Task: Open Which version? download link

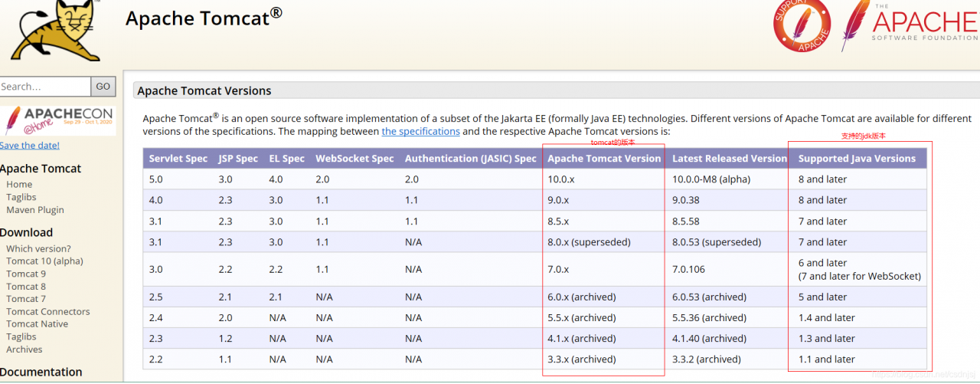Action: pos(38,248)
